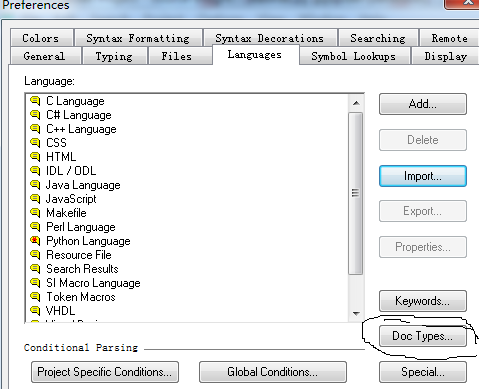Image resolution: width=479 pixels, height=389 pixels.
Task: Pick JavaScript in the language list
Action: pos(71,199)
